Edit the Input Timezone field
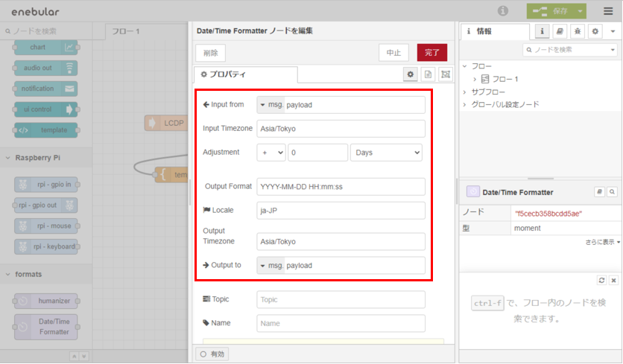Screen dimensions: 623x364 tap(341, 129)
